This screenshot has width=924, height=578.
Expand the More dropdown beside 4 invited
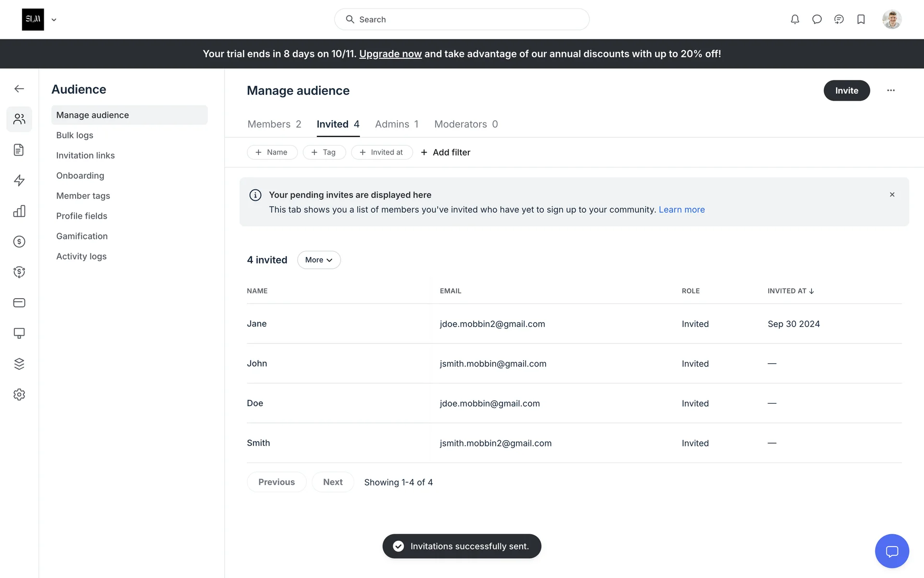[x=319, y=260]
